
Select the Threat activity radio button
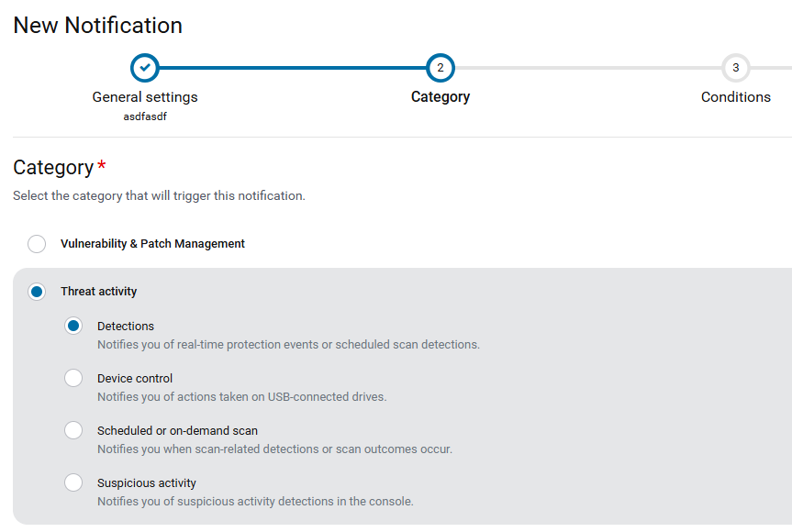point(37,292)
